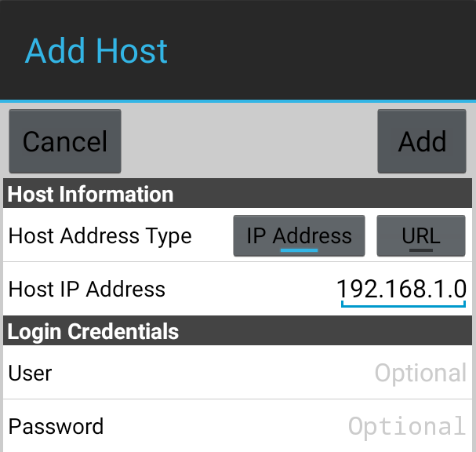Switch host address type to URL

[421, 235]
